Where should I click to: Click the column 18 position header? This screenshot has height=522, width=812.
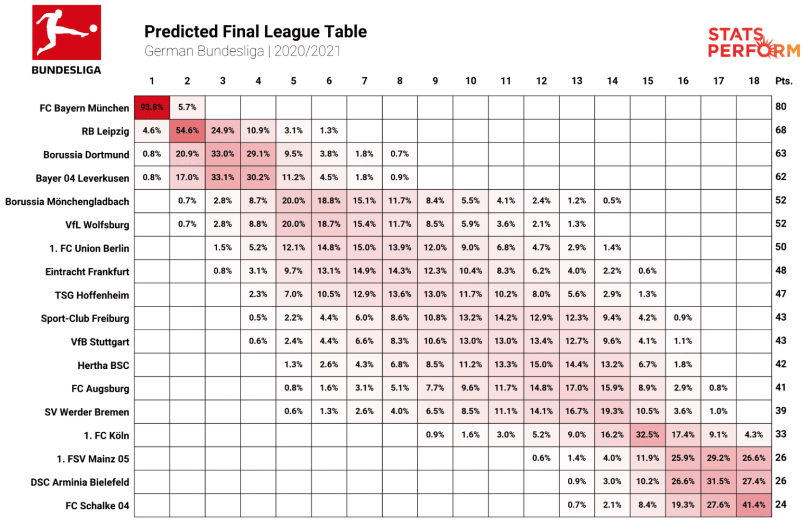click(754, 81)
